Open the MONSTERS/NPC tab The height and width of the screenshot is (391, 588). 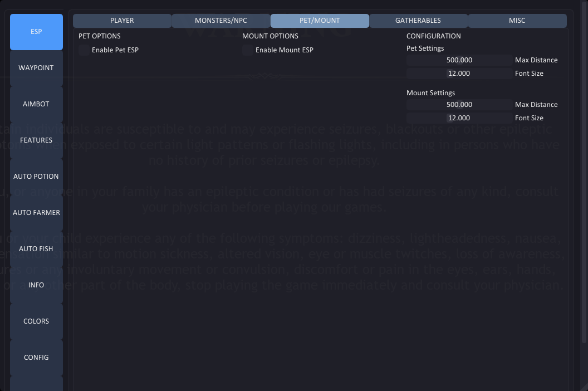[x=221, y=21]
